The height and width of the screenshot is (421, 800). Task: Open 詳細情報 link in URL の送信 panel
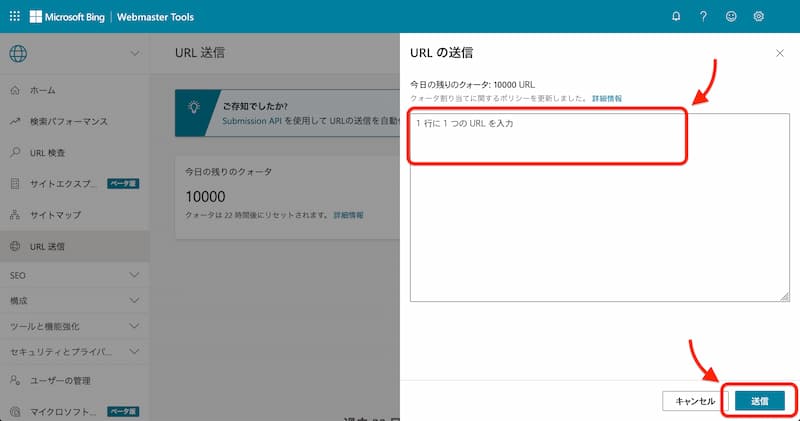pos(607,98)
